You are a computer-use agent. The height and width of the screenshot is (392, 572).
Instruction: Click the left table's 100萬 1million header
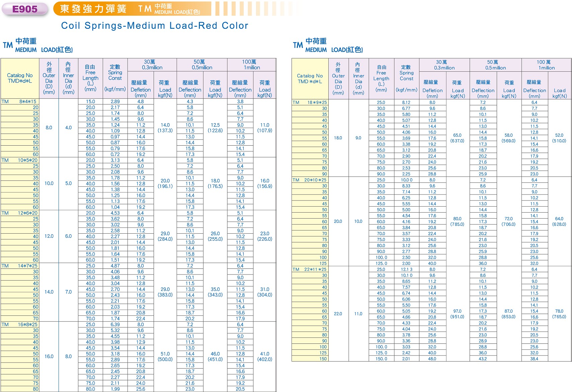point(252,65)
